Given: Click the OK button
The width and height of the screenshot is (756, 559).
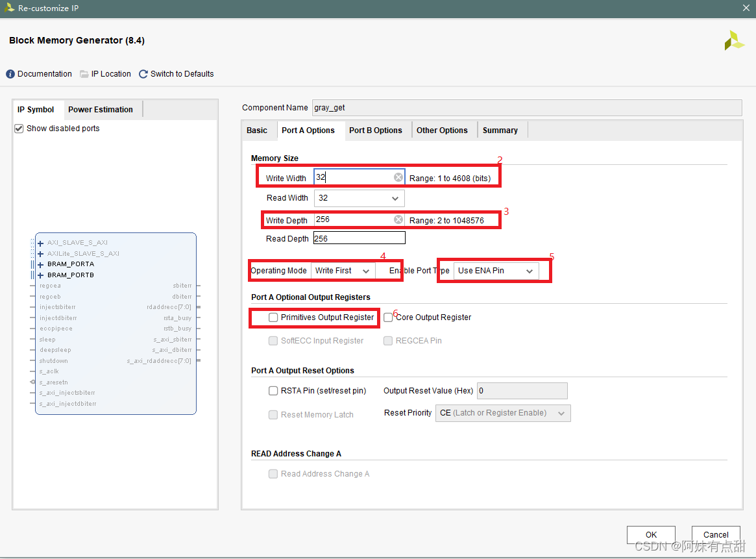Looking at the screenshot, I should click(x=651, y=534).
